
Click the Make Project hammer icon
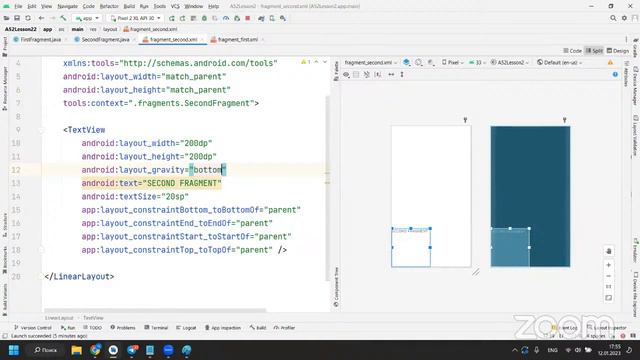point(63,18)
